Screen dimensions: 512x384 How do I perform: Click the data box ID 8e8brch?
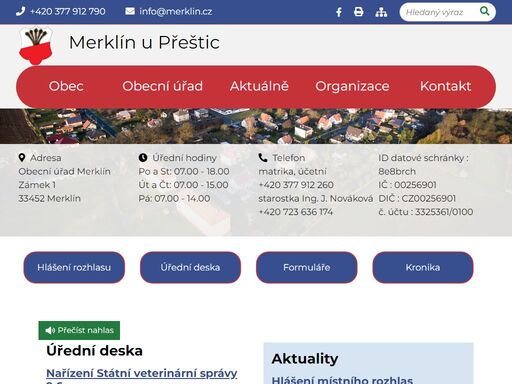pos(397,172)
